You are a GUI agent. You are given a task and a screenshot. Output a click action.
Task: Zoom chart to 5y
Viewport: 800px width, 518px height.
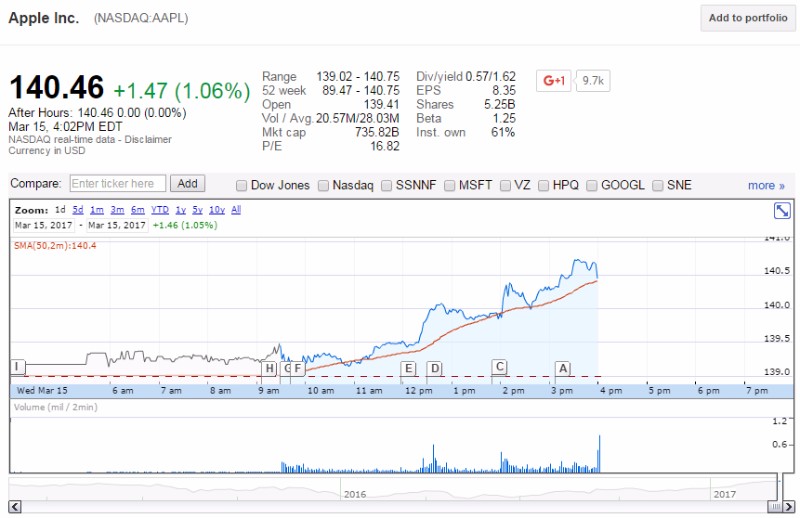[197, 210]
